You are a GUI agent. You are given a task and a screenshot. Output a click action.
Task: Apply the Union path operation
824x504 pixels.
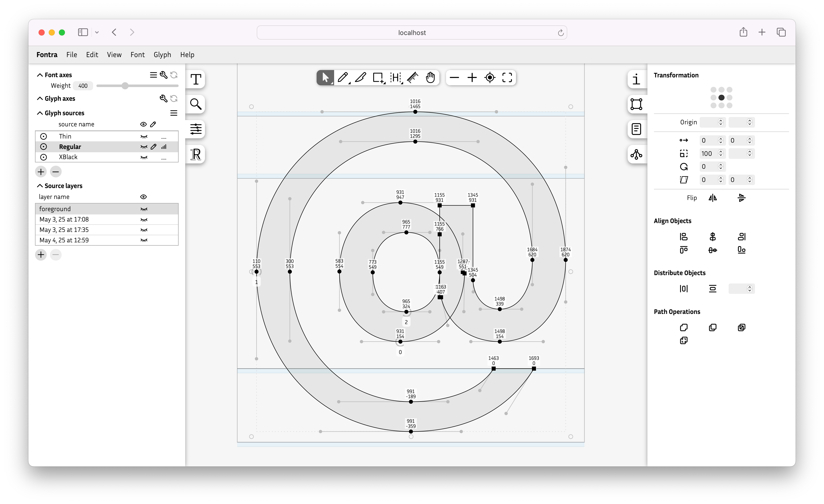click(684, 327)
